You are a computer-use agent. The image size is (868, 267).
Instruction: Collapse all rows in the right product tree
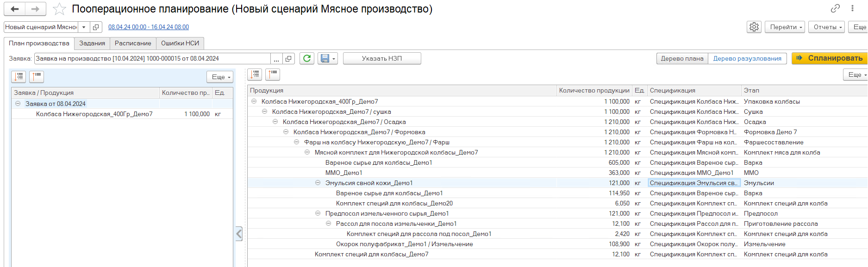[x=273, y=75]
